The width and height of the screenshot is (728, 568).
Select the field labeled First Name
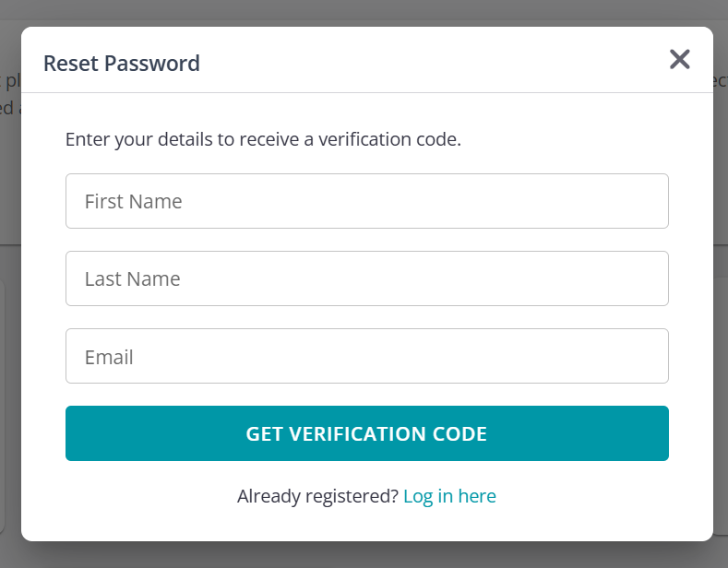point(366,201)
